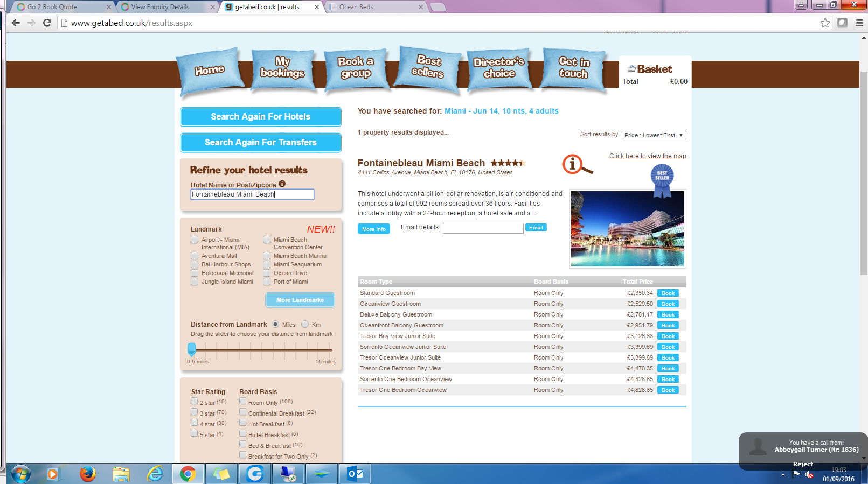Open the Director's choice menu
Screen dimensions: 868x484
tap(499, 71)
